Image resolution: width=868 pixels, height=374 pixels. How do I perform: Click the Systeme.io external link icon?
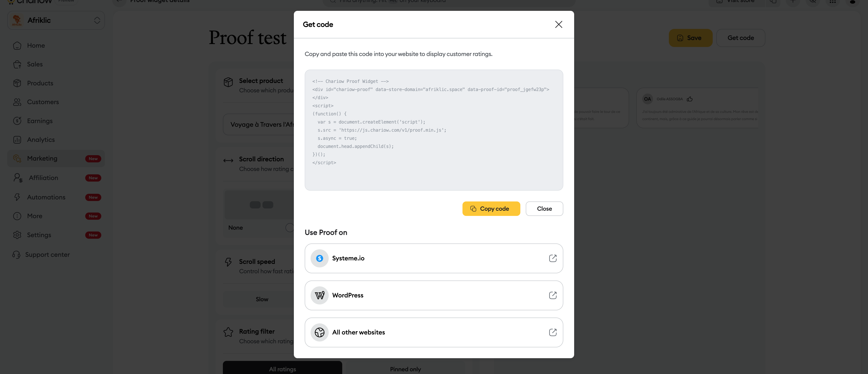[x=553, y=258]
